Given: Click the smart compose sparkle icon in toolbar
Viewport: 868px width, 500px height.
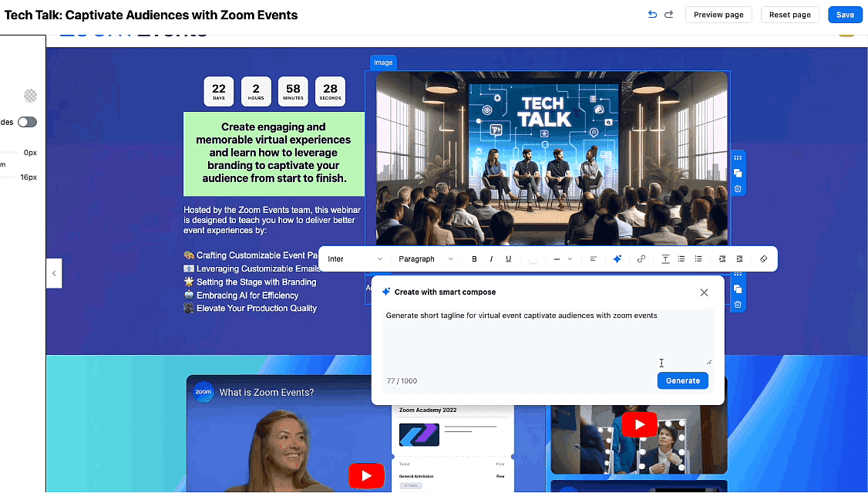Looking at the screenshot, I should (x=617, y=259).
